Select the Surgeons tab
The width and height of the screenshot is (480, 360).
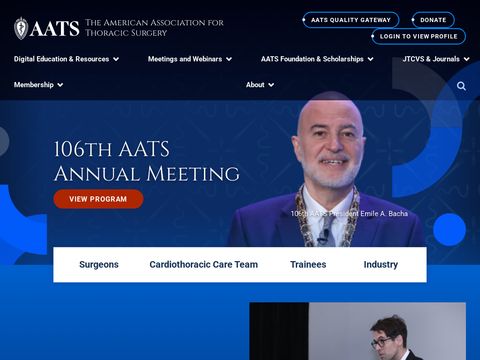[x=99, y=264]
